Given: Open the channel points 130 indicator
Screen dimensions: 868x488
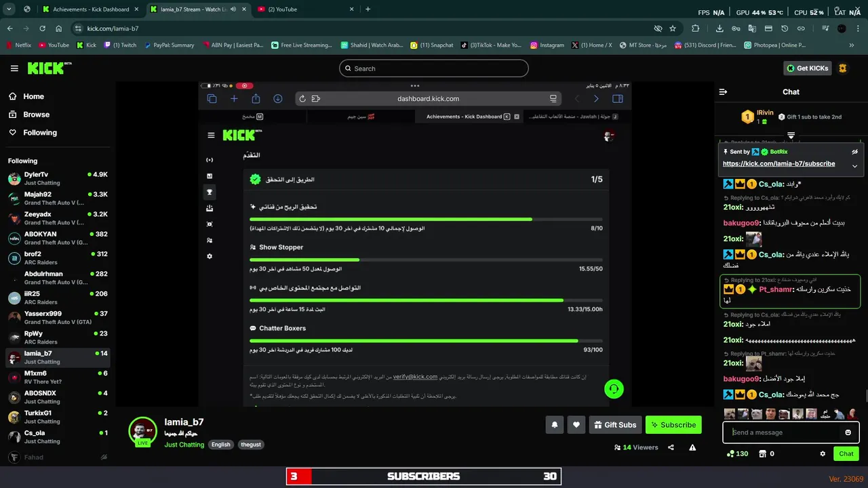Looking at the screenshot, I should [x=737, y=453].
